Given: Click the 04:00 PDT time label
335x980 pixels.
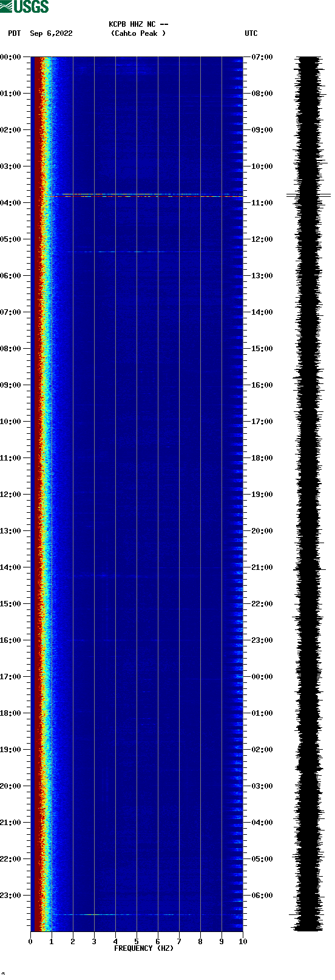Looking at the screenshot, I should tap(10, 203).
